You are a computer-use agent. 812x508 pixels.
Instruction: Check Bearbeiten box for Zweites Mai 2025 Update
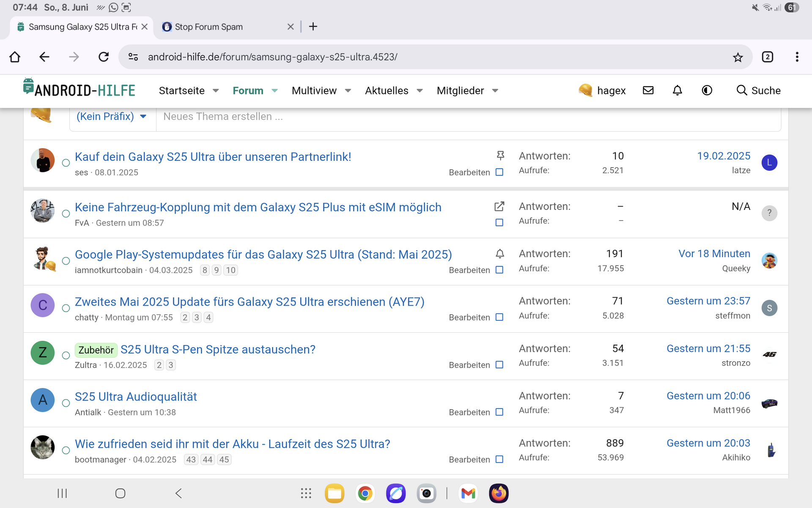point(499,317)
